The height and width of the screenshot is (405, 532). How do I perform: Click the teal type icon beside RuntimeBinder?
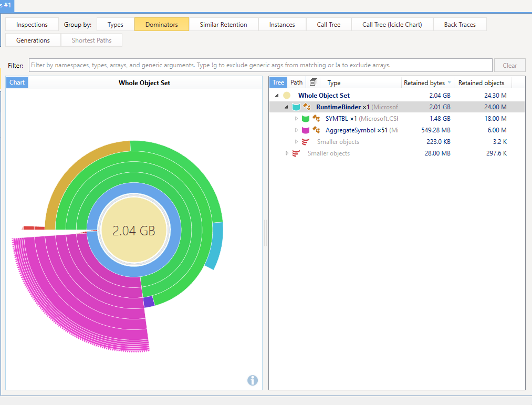(297, 107)
